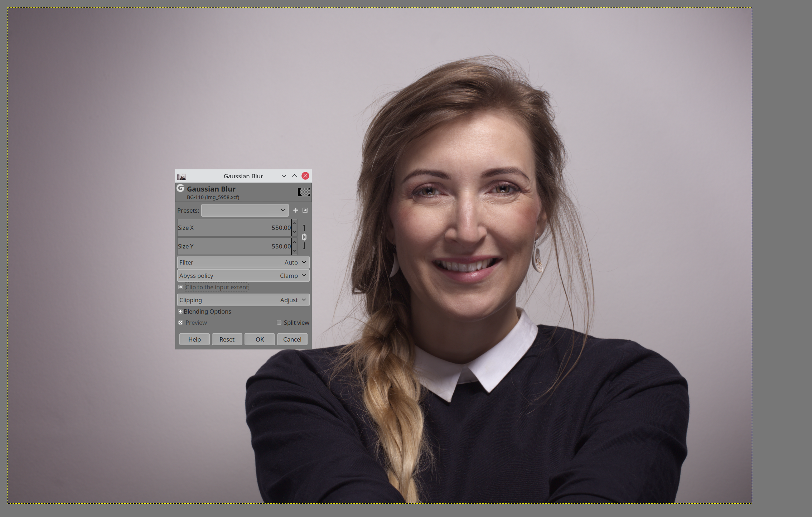Click the GEGL logo icon in header
The image size is (812, 517).
tap(180, 188)
